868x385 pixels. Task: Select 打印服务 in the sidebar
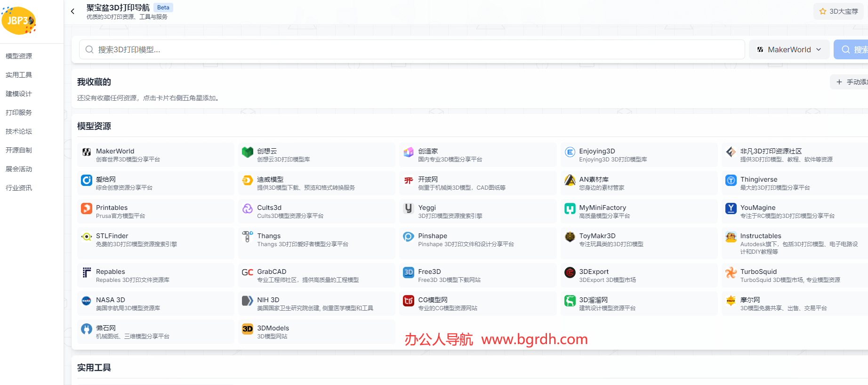point(19,112)
